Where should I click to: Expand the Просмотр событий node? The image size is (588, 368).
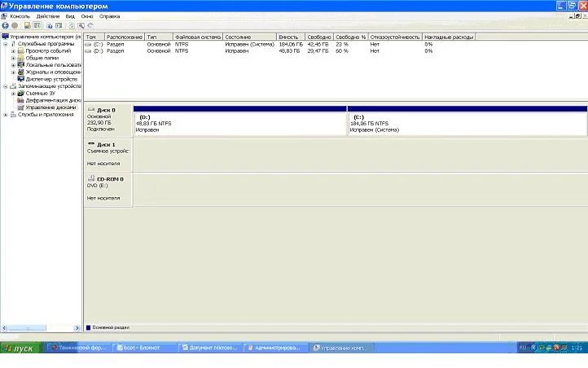pyautogui.click(x=14, y=51)
